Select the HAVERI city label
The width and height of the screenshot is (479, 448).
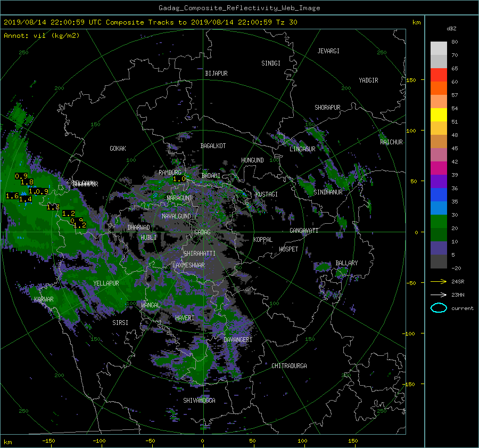click(185, 318)
